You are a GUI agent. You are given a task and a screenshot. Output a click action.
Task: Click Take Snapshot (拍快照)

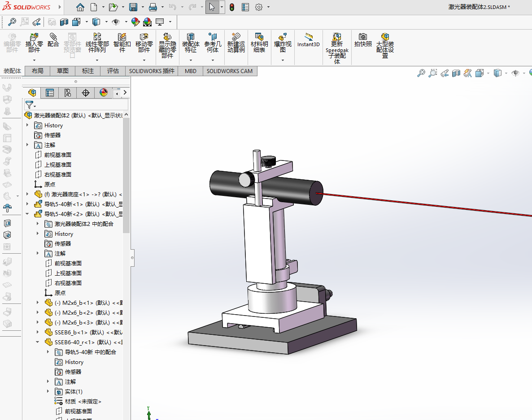click(x=363, y=40)
